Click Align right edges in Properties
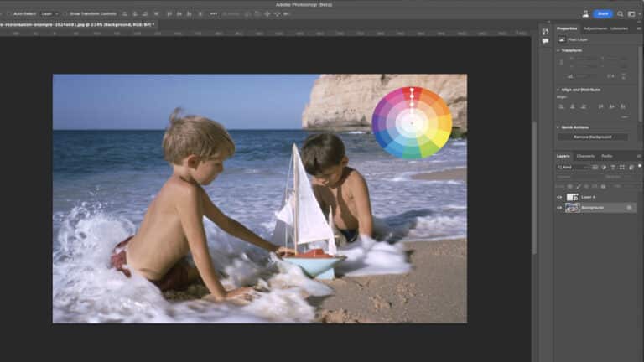Viewport: 644px width, 362px height. [x=584, y=106]
